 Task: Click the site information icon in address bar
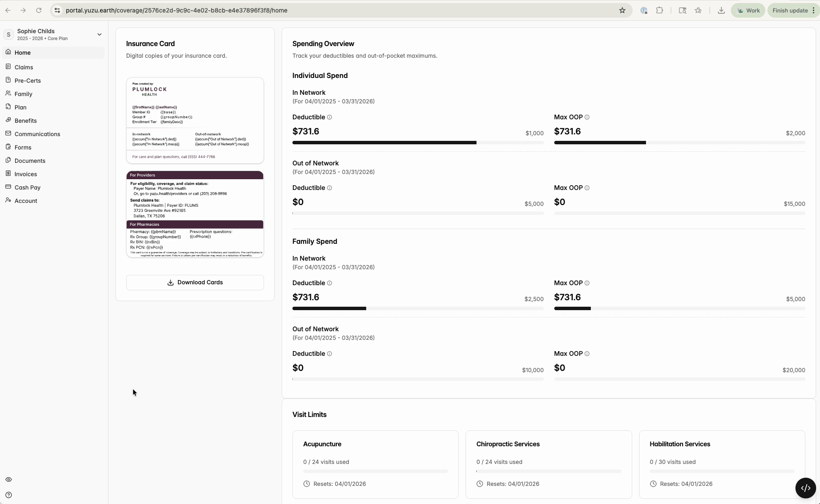click(x=57, y=10)
